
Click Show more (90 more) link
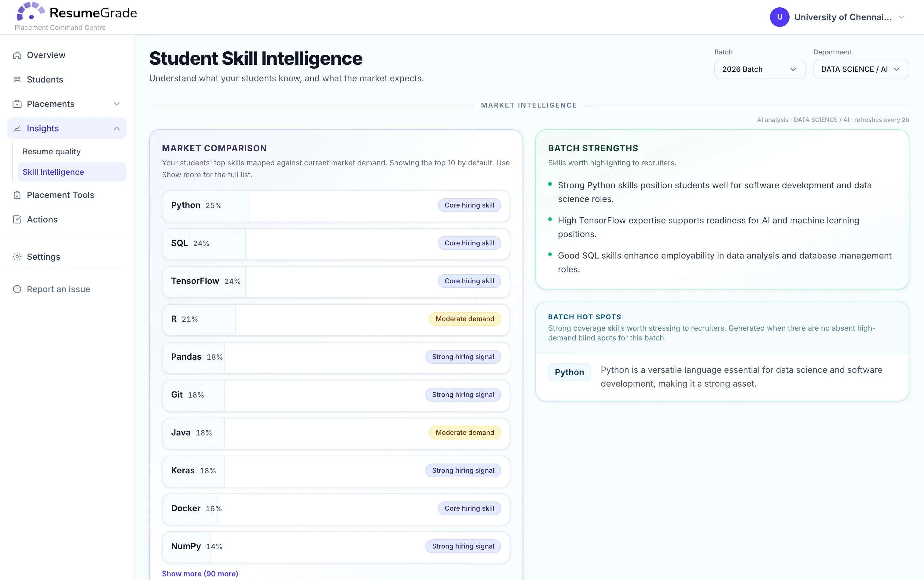pyautogui.click(x=200, y=574)
